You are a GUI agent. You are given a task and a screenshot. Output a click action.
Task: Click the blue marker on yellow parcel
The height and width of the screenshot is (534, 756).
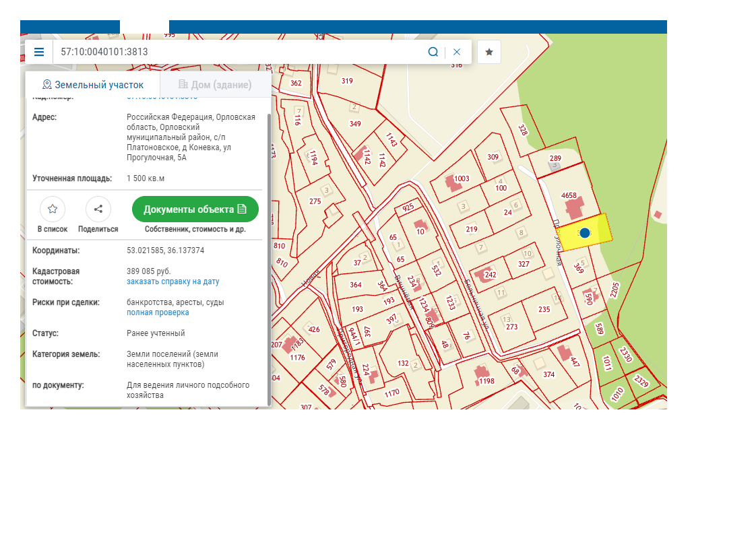tap(585, 233)
